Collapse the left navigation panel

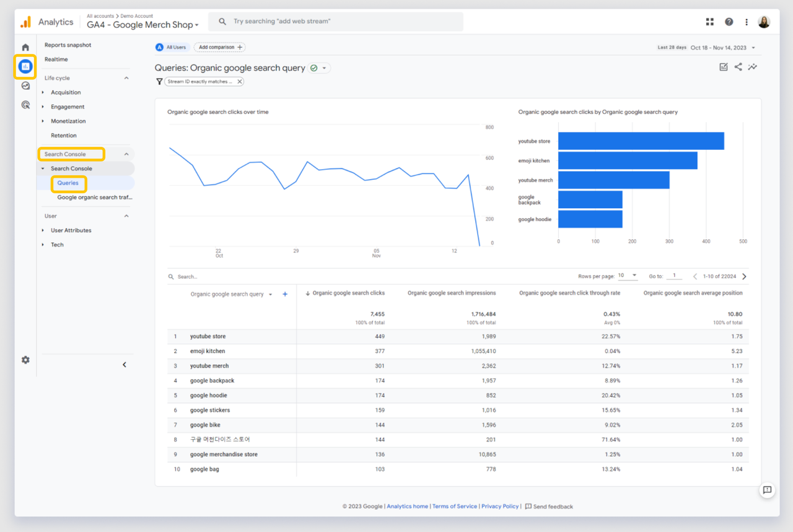[125, 365]
